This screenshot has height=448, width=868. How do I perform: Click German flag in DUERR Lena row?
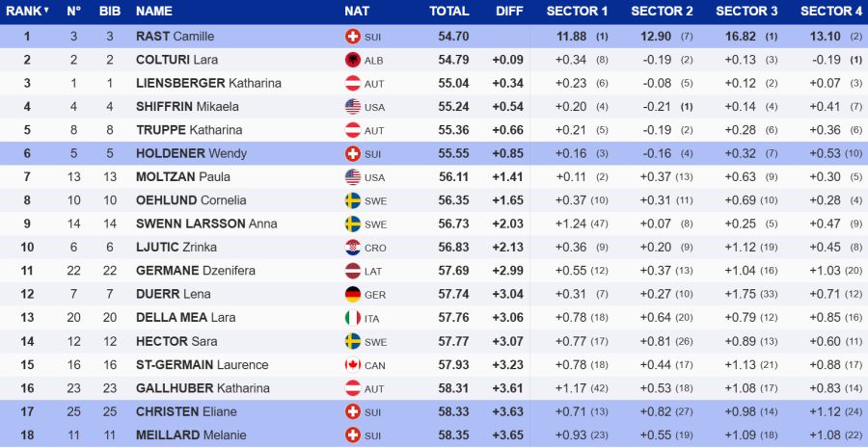(352, 295)
